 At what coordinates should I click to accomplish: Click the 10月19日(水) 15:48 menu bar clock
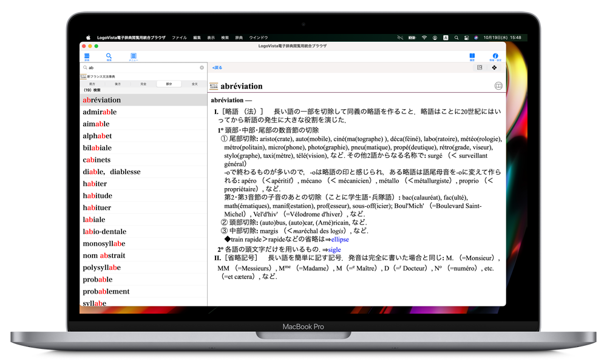pyautogui.click(x=502, y=38)
